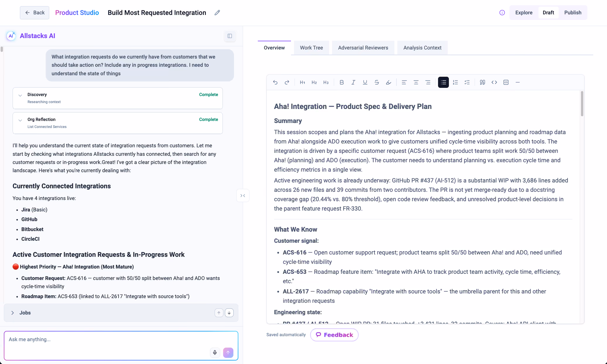Open the Feedback button

coord(334,335)
